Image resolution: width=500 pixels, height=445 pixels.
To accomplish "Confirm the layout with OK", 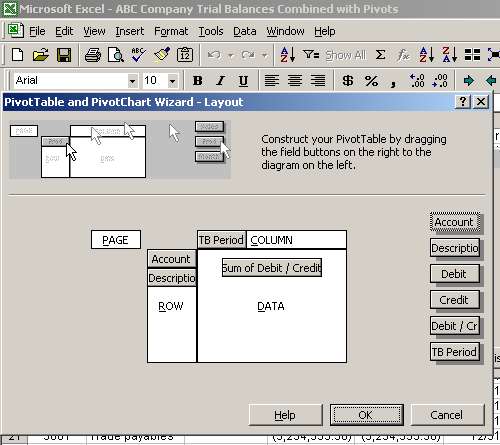I will (367, 415).
